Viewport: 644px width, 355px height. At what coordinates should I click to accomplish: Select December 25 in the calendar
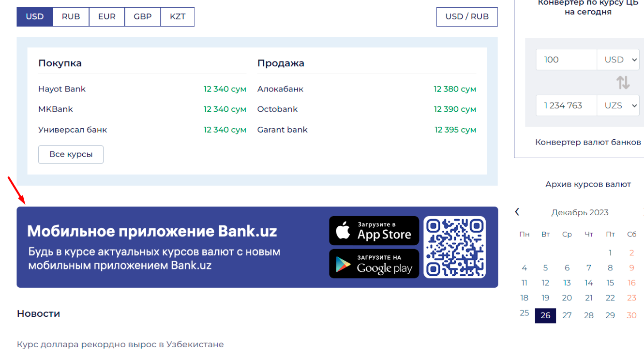pyautogui.click(x=524, y=313)
